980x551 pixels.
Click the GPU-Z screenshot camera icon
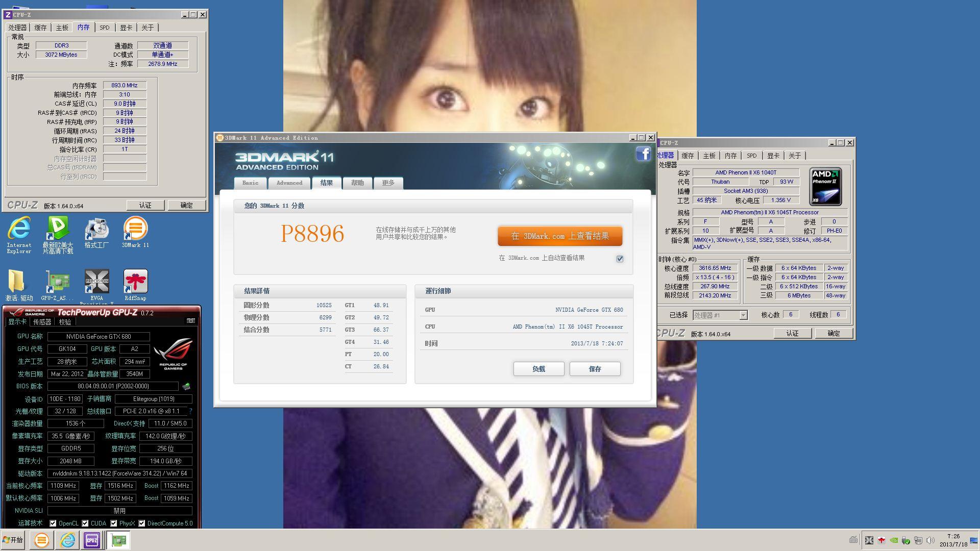191,321
